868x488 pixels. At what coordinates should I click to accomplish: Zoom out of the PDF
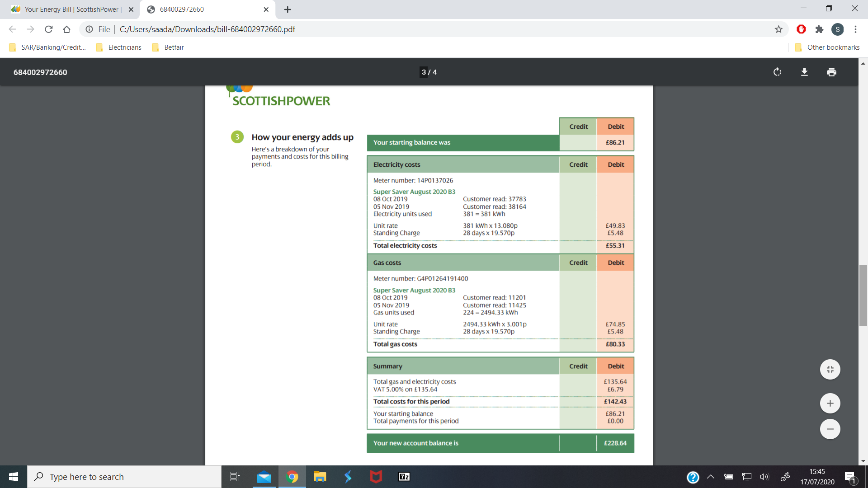coord(830,429)
